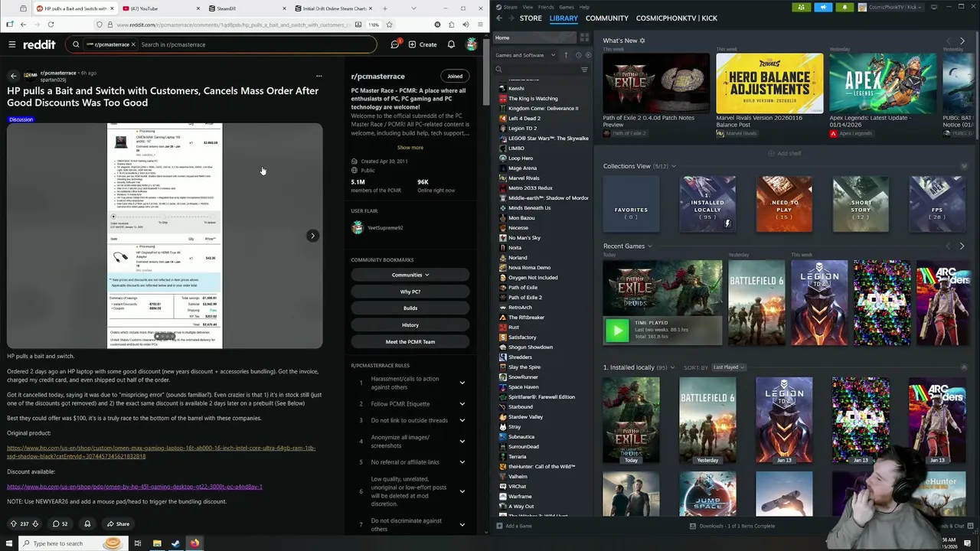Open Sort By Last Played dropdown
The height and width of the screenshot is (551, 980).
(728, 367)
